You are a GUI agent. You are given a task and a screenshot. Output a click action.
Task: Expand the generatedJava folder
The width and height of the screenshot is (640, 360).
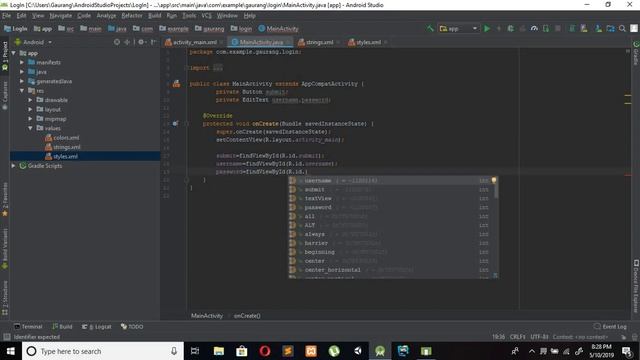[22, 81]
